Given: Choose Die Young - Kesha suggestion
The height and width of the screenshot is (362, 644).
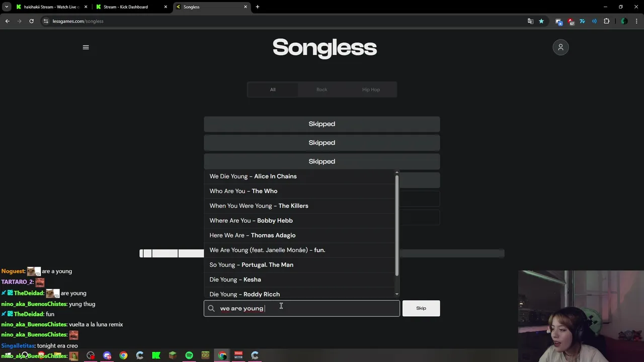Looking at the screenshot, I should pos(300,280).
